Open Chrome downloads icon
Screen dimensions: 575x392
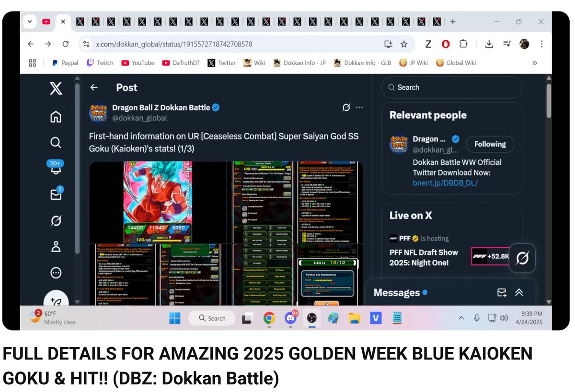(x=489, y=44)
